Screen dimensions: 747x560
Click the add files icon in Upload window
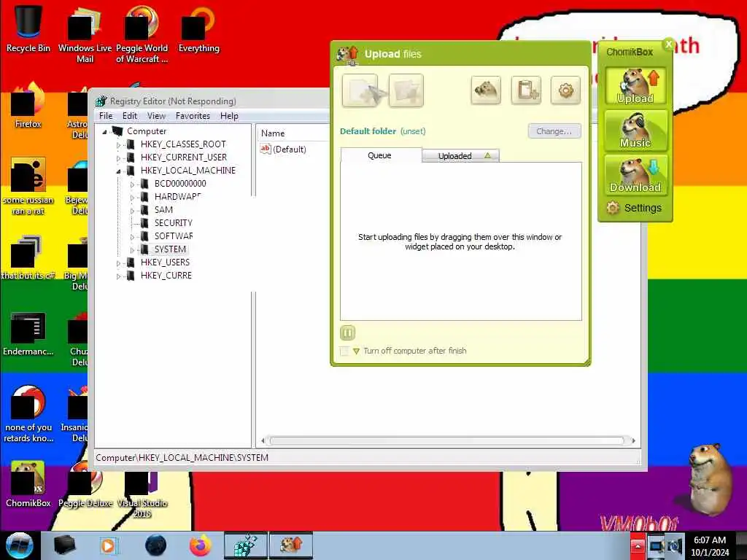pyautogui.click(x=360, y=90)
